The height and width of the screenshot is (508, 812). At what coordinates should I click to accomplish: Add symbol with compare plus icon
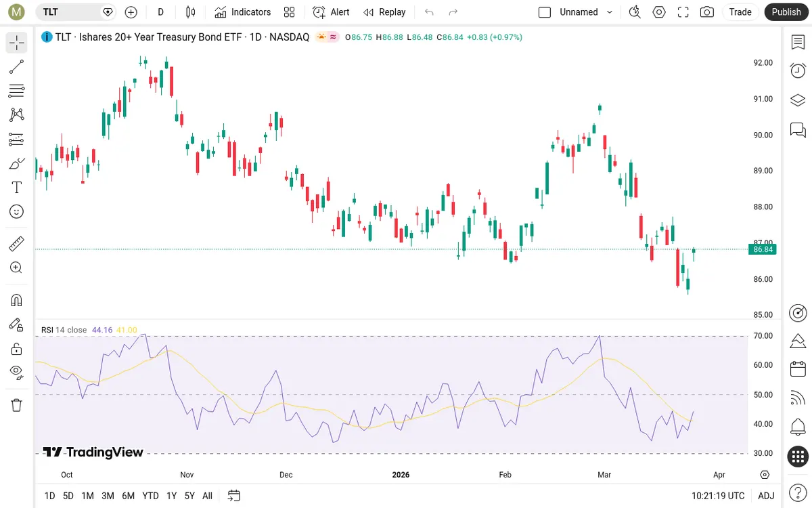[x=131, y=12]
